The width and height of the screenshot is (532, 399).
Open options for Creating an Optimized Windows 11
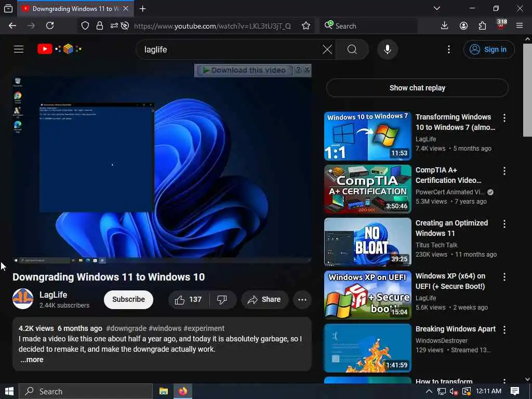pos(504,223)
